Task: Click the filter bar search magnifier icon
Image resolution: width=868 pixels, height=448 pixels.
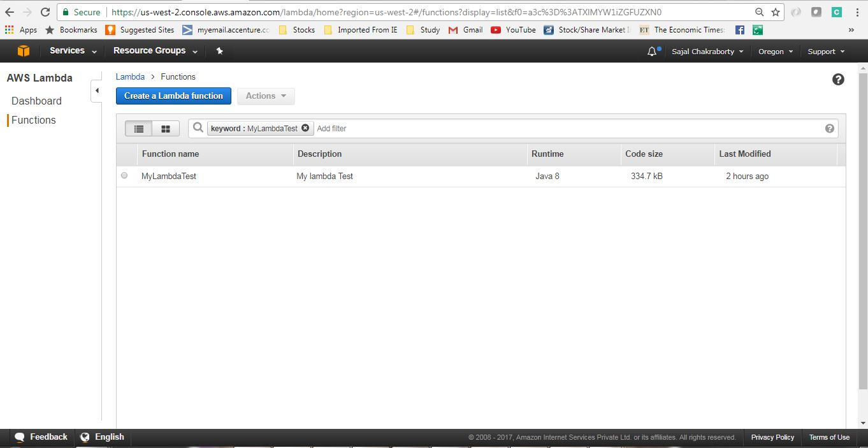Action: 198,127
